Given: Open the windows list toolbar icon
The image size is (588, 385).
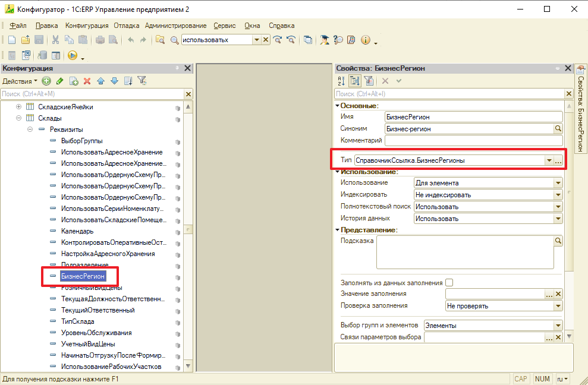Looking at the screenshot, I should point(308,40).
